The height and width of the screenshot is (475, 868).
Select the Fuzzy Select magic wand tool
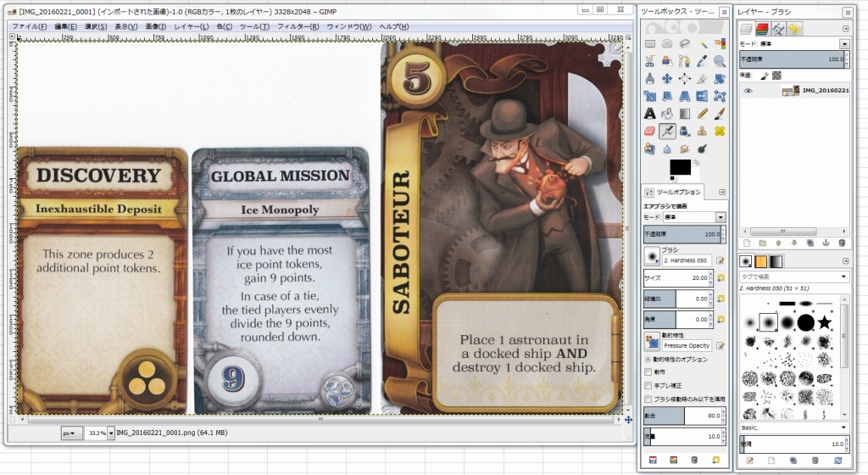(702, 44)
